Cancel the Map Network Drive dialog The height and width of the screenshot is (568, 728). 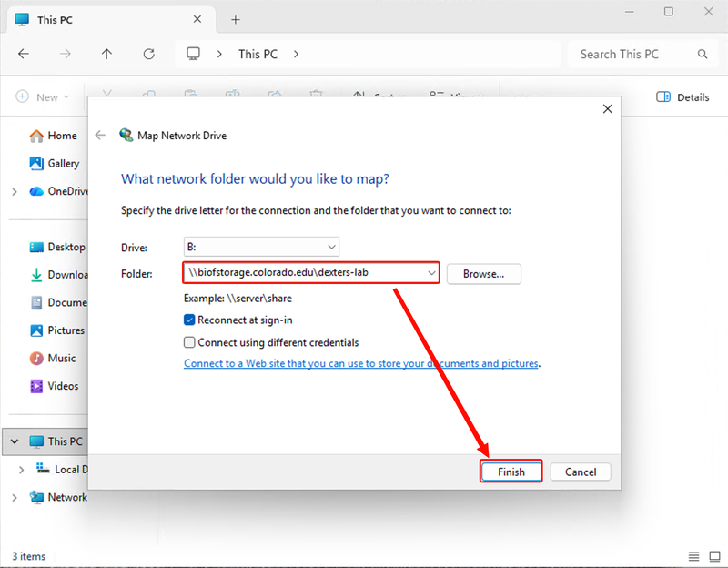581,472
